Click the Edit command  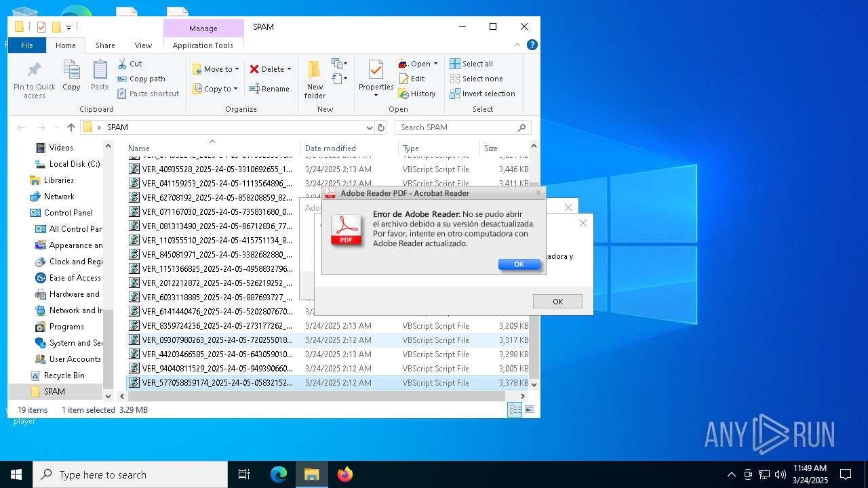(412, 79)
